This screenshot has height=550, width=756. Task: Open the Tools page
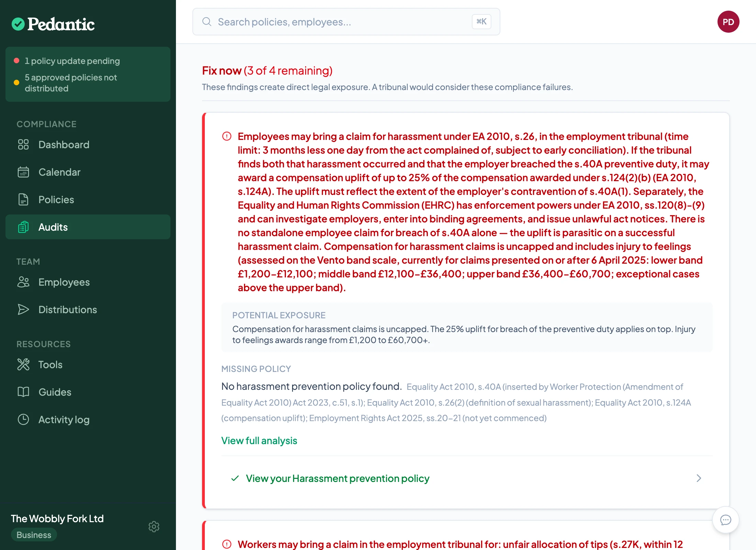[x=50, y=364]
